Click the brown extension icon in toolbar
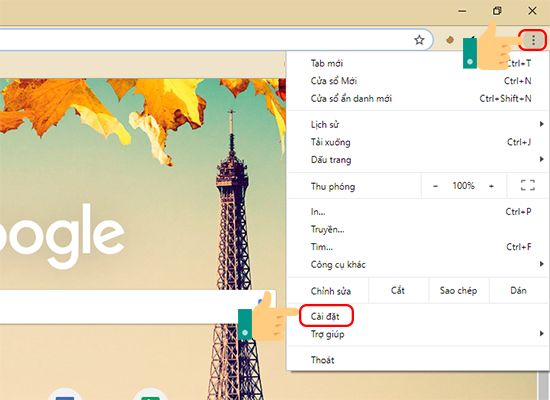550x400 pixels. (450, 40)
